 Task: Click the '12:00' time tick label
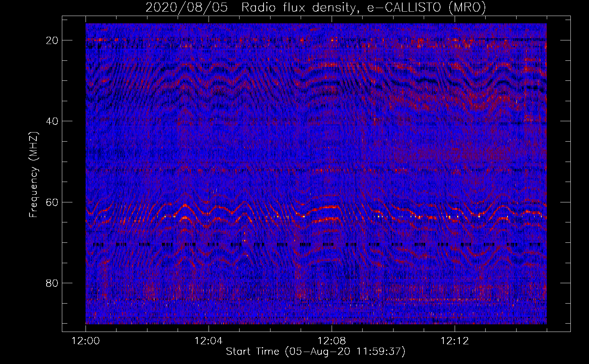coord(86,341)
